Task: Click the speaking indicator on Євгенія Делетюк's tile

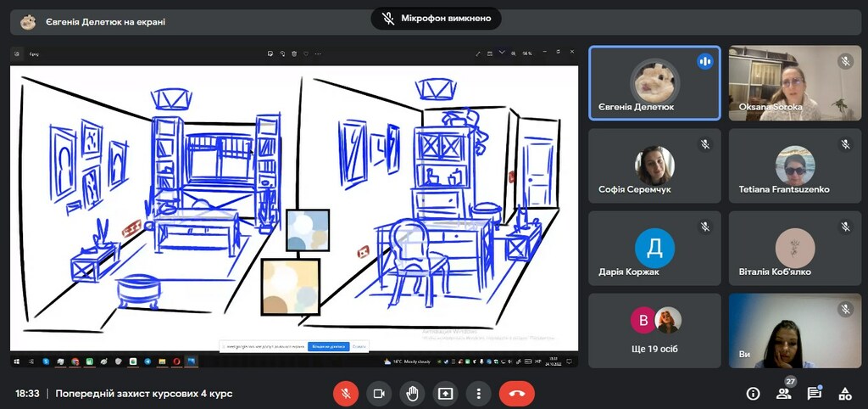Action: [705, 61]
